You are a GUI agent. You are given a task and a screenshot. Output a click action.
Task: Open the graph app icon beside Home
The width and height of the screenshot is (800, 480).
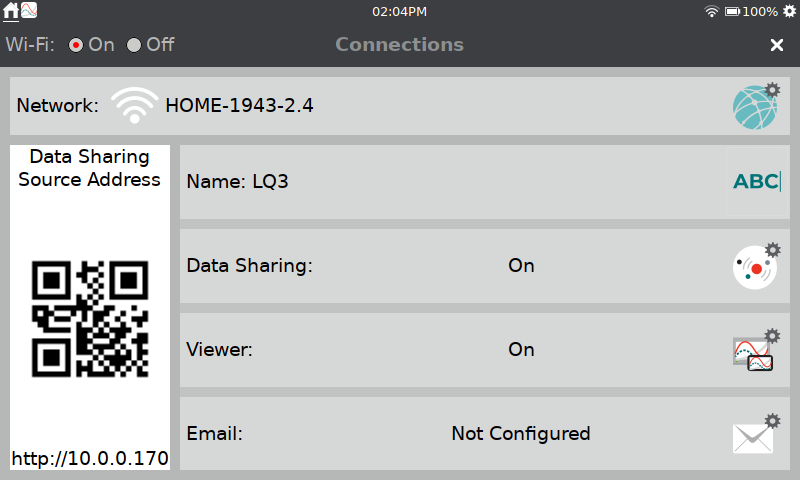click(29, 10)
